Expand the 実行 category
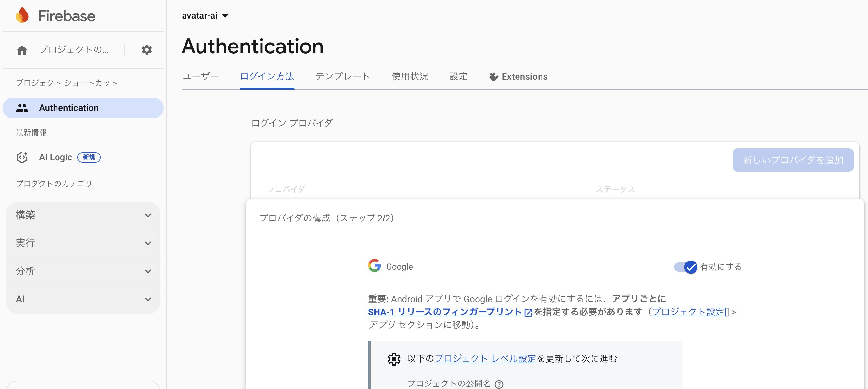868x389 pixels. click(x=83, y=243)
